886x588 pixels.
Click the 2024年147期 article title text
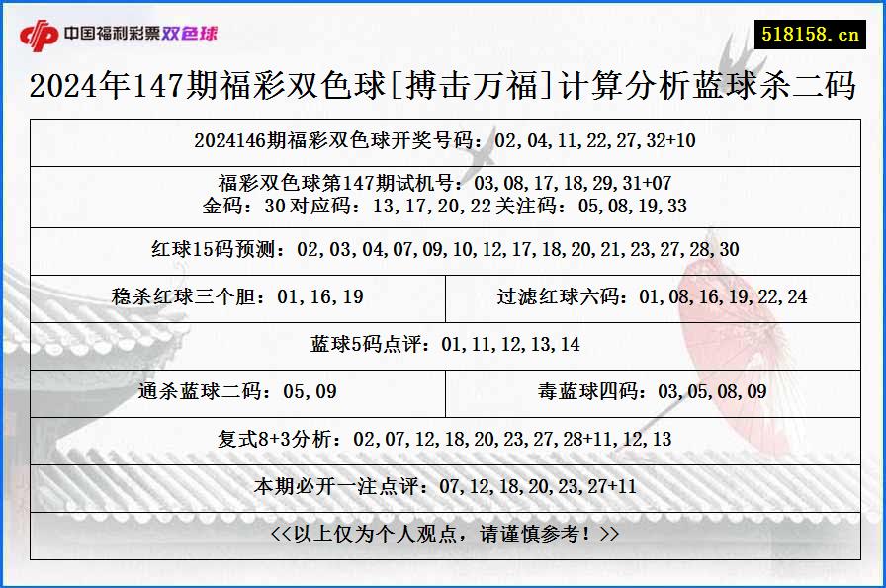pos(443,86)
